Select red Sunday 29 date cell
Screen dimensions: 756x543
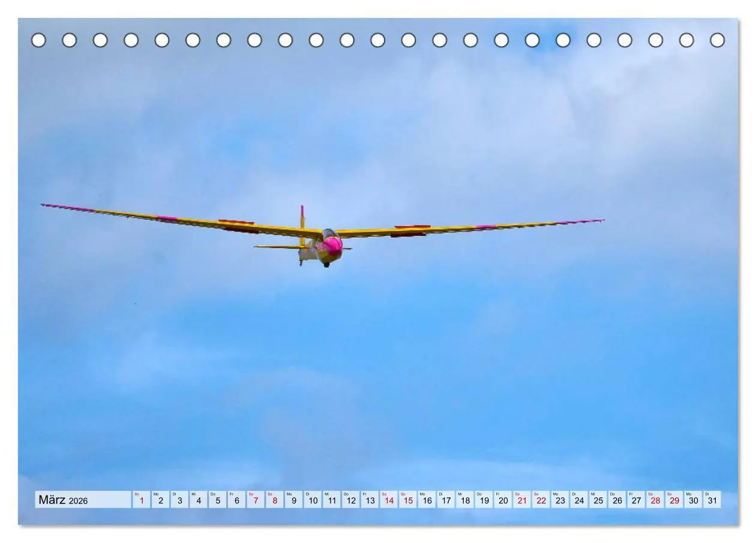[674, 500]
